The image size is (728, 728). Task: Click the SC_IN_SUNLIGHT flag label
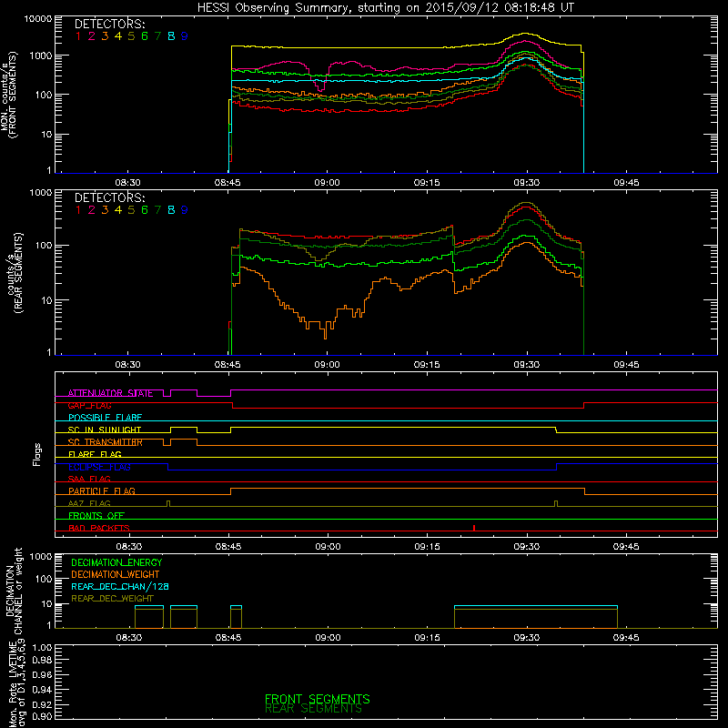[x=105, y=430]
